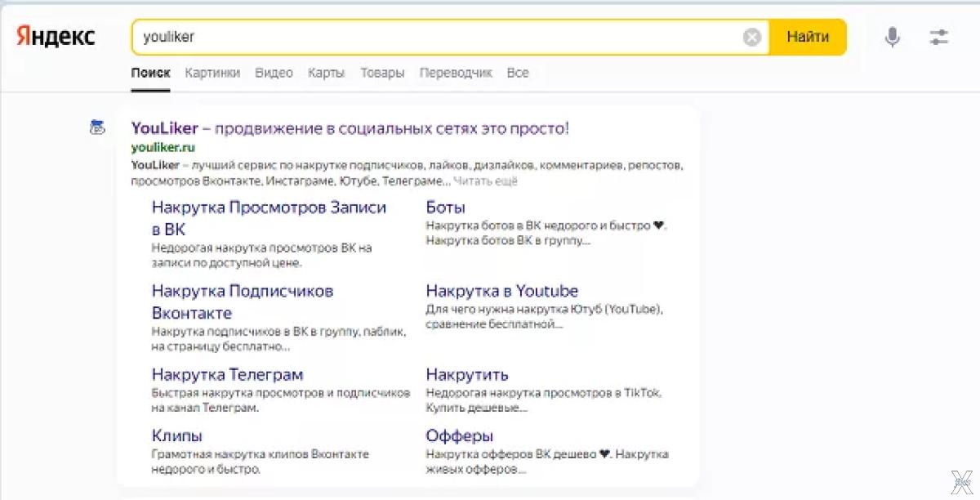Open the Накрутка Телеграм link
Screen dimensions: 980x500
pyautogui.click(x=228, y=374)
